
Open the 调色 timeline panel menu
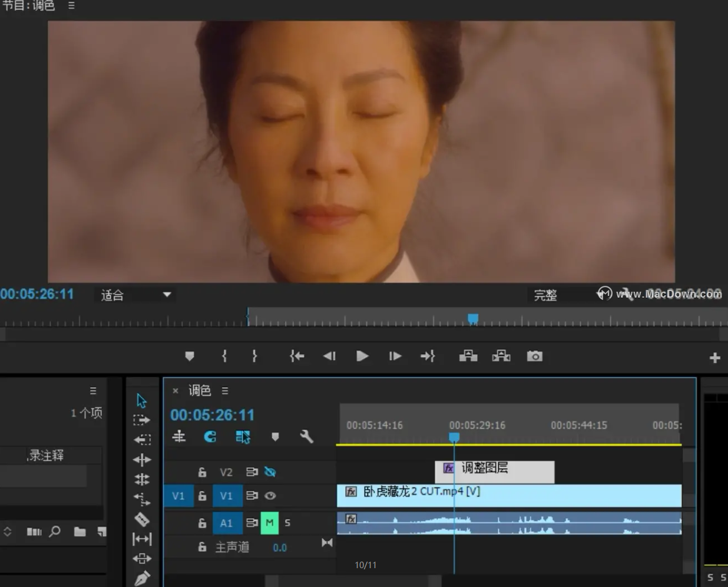pyautogui.click(x=225, y=391)
